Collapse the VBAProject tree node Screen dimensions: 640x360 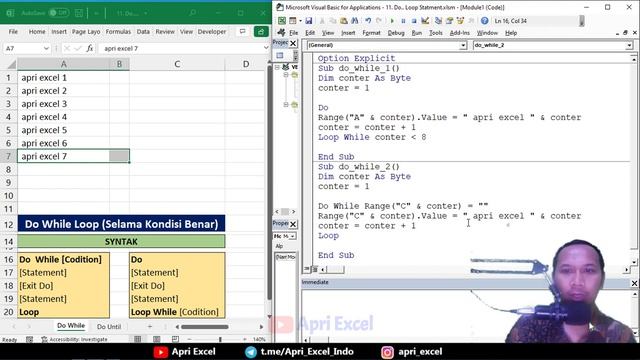[x=278, y=67]
